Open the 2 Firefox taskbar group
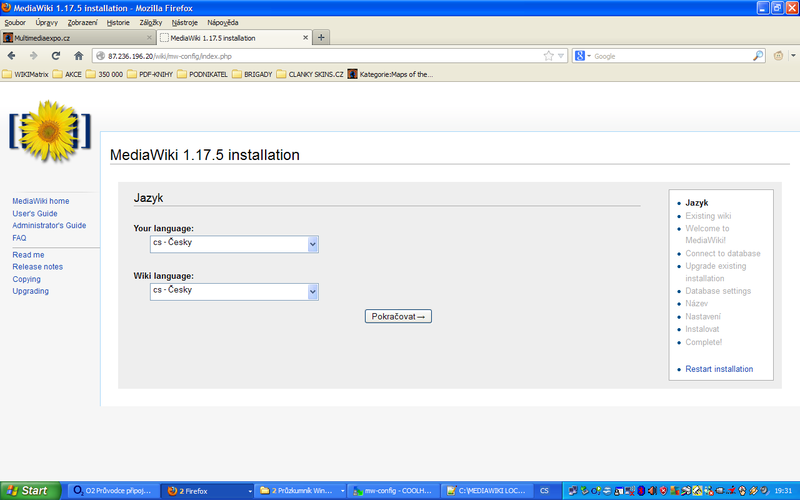 [207, 491]
